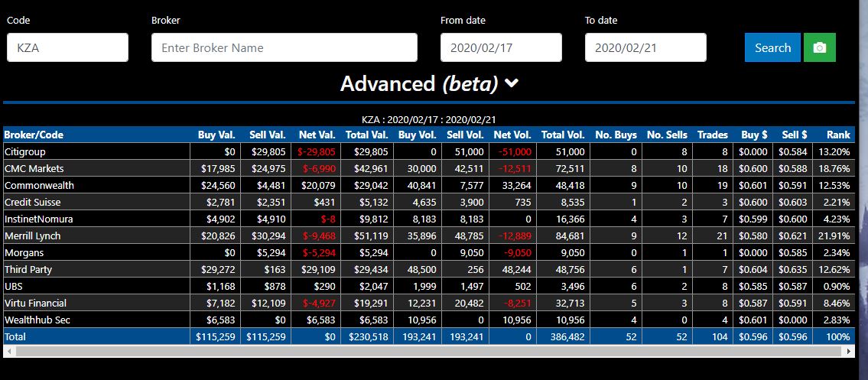This screenshot has height=380, width=868.
Task: Select the UBS broker name
Action: [13, 287]
